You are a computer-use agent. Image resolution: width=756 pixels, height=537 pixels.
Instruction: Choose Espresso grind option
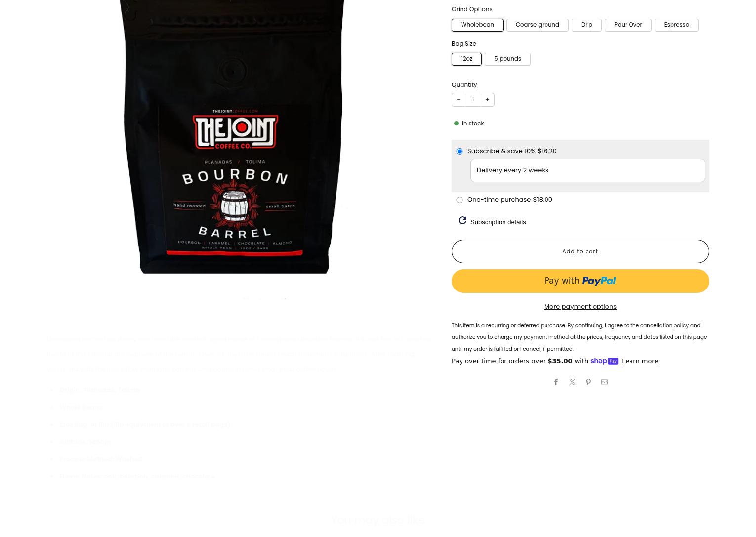(x=676, y=25)
